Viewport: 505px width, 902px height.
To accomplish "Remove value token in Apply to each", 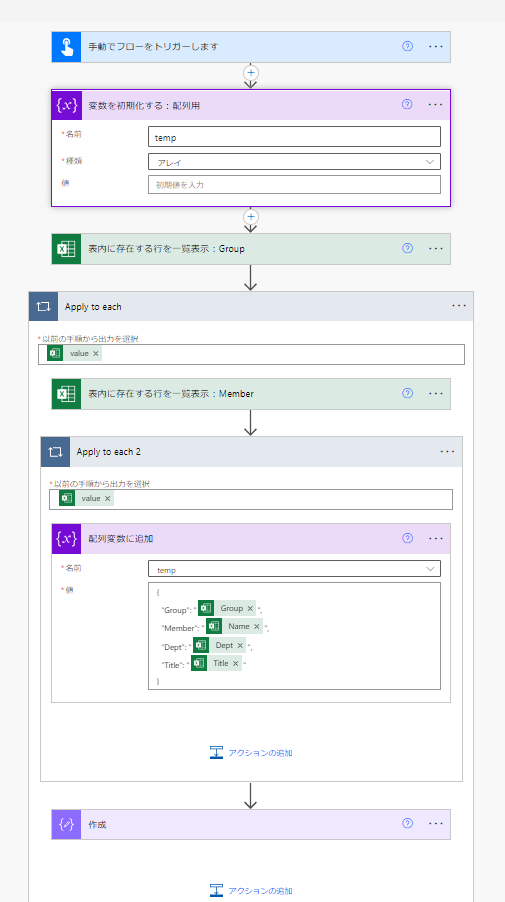I will [x=95, y=354].
